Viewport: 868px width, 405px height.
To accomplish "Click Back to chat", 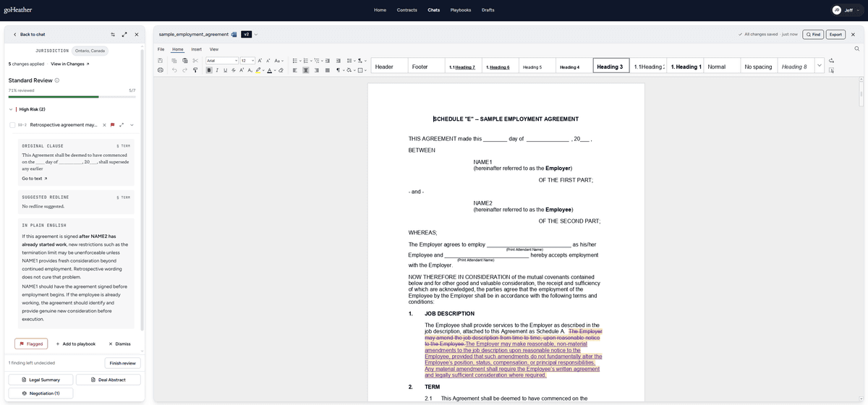I will [29, 34].
